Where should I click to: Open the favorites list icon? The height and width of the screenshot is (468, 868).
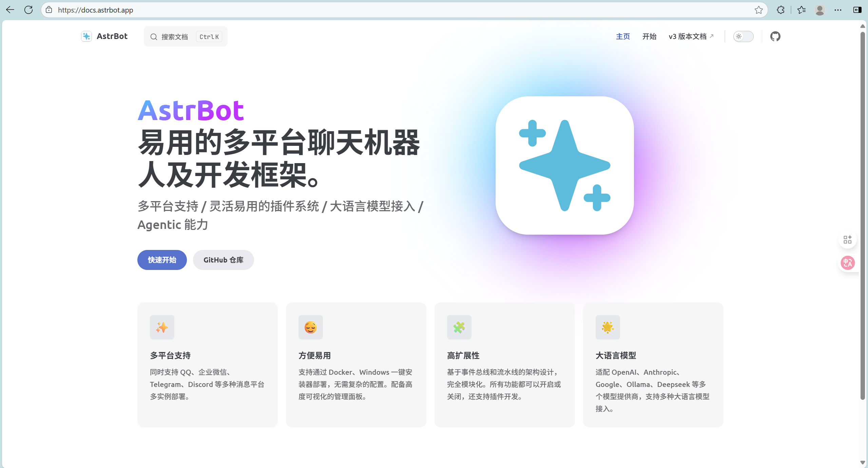click(x=802, y=10)
